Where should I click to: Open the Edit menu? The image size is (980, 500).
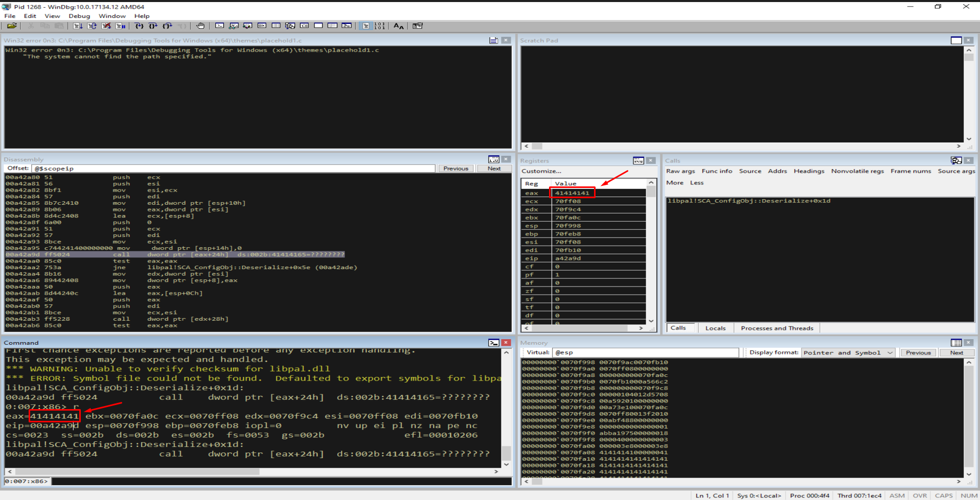tap(30, 16)
